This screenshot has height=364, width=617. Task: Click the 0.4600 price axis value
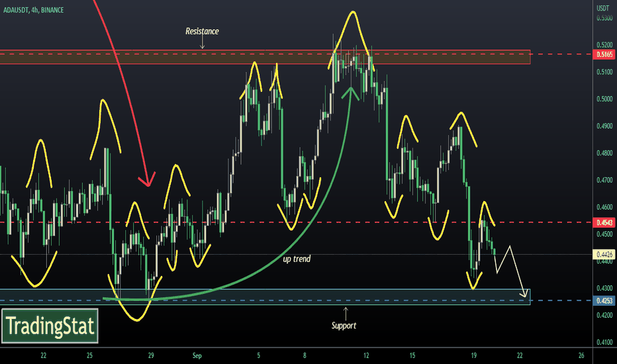[604, 207]
